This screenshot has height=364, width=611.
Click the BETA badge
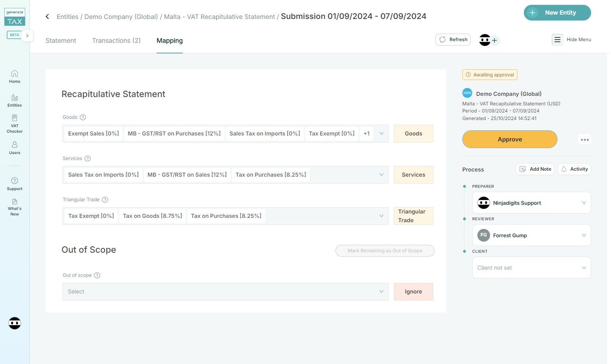pos(14,35)
